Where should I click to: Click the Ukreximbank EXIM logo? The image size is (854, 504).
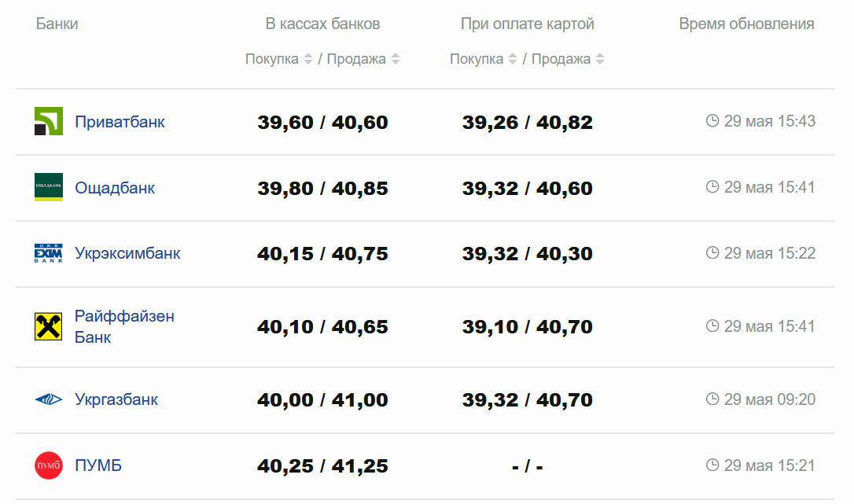coord(49,253)
